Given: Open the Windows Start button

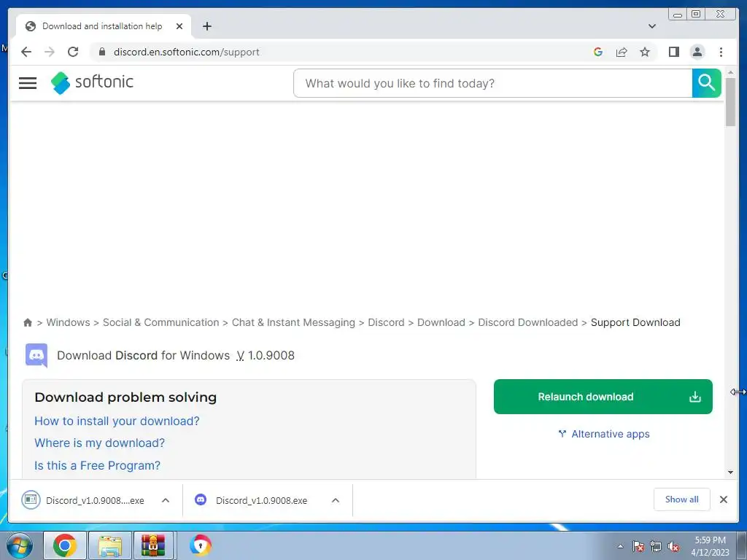Looking at the screenshot, I should click(x=20, y=545).
